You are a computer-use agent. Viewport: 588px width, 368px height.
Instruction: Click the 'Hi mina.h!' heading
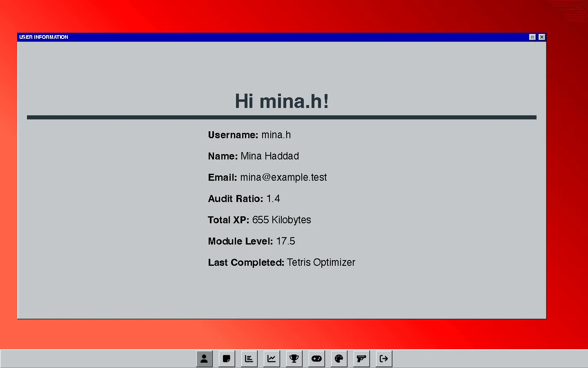(282, 101)
